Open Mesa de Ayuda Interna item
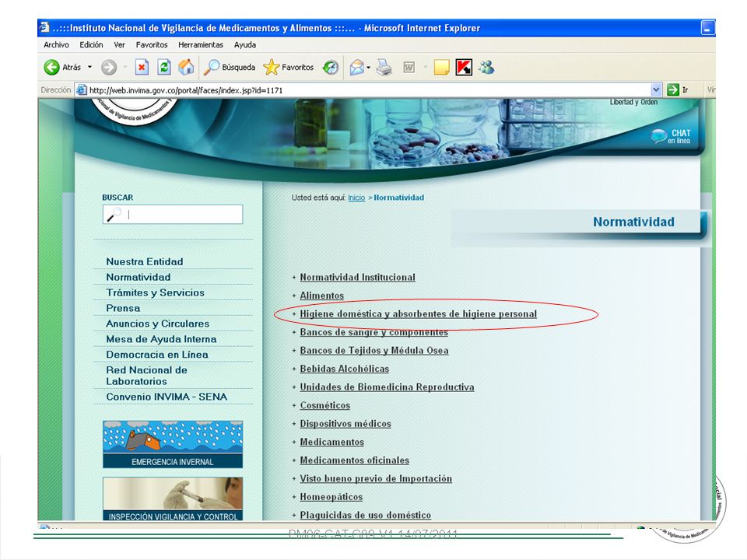Image resolution: width=747 pixels, height=560 pixels. click(161, 339)
